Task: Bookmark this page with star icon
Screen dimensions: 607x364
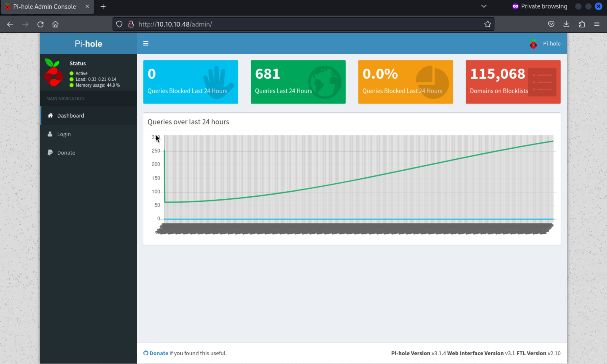Action: click(x=487, y=24)
